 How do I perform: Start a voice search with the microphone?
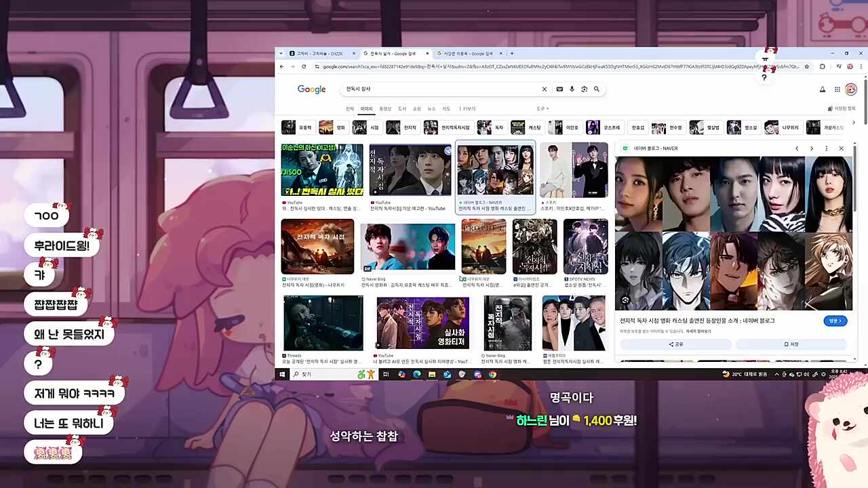tap(572, 89)
